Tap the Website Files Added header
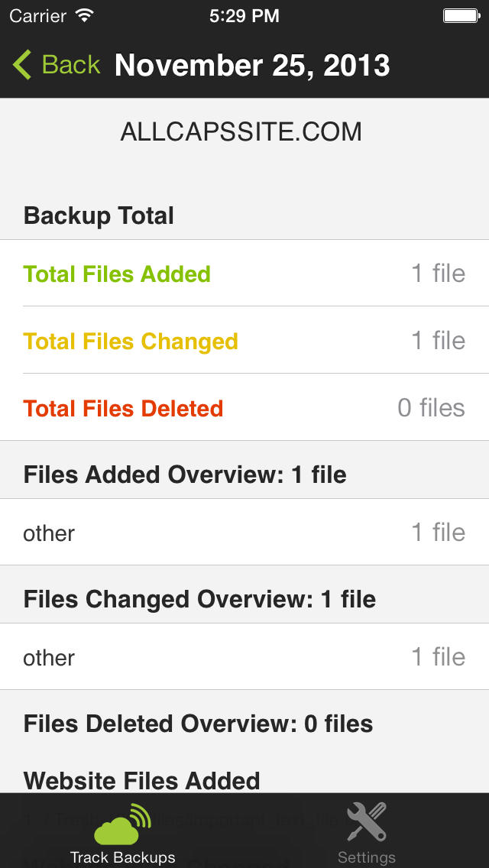 tap(142, 781)
